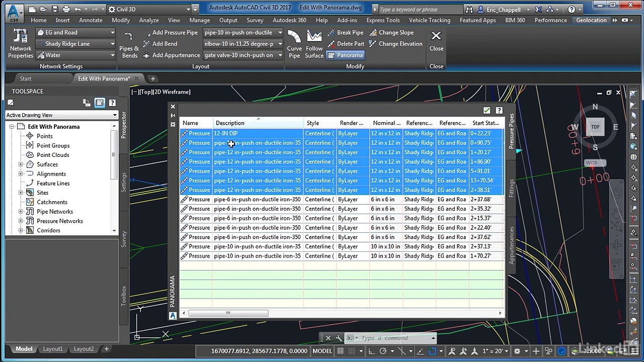644x362 pixels.
Task: Expand the Surfaces tree node
Action: pyautogui.click(x=21, y=164)
